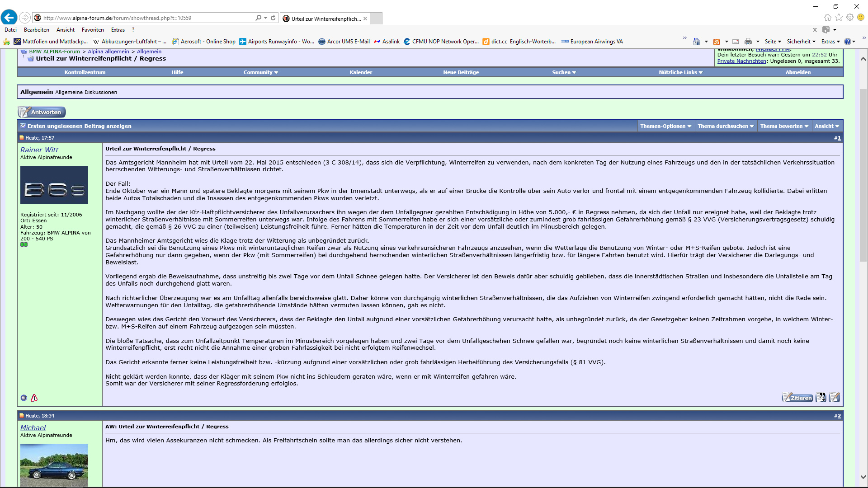Open Thema durchsuchen dropdown
Viewport: 868px width, 488px height.
[726, 126]
